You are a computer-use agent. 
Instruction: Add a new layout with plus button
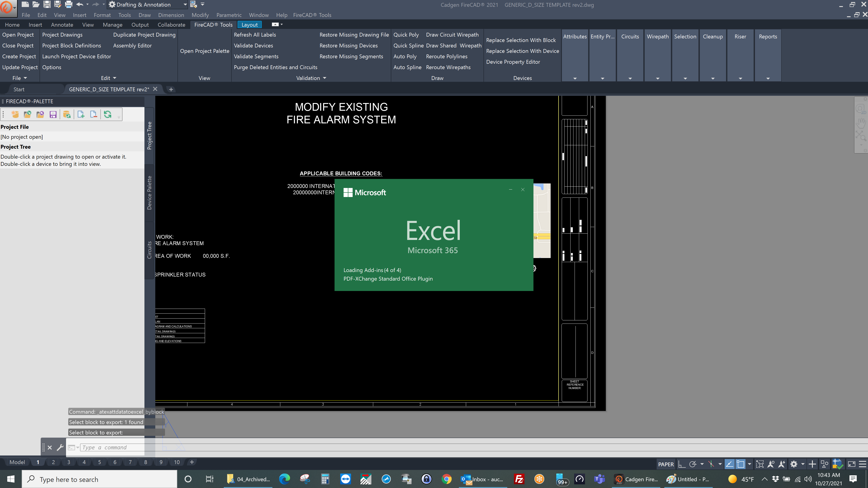coord(192,462)
